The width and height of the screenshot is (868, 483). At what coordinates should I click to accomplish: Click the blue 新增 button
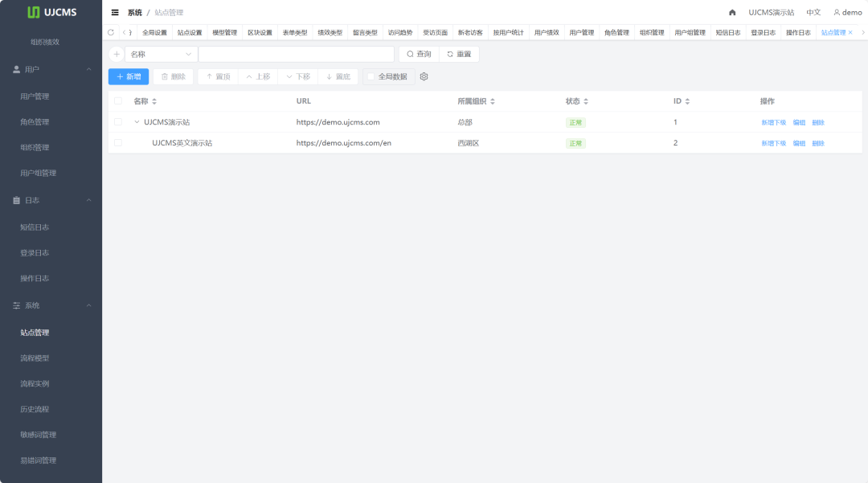pyautogui.click(x=129, y=77)
